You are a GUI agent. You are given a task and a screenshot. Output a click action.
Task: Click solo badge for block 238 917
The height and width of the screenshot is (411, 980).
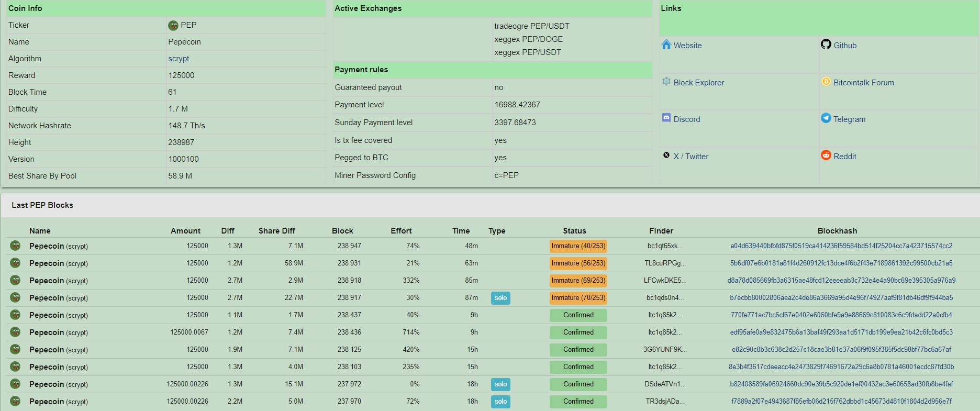pyautogui.click(x=500, y=297)
